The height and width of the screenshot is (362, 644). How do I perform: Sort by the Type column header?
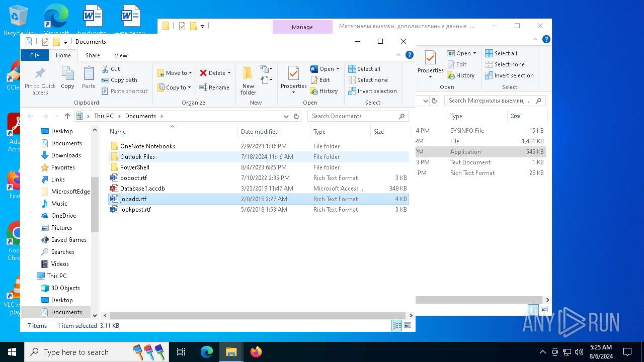tap(340, 132)
